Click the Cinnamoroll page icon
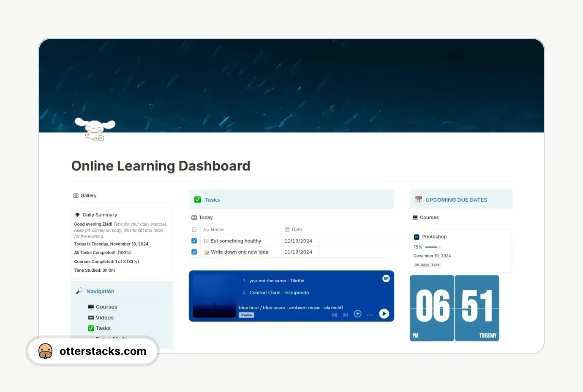Image resolution: width=583 pixels, height=392 pixels. [95, 129]
